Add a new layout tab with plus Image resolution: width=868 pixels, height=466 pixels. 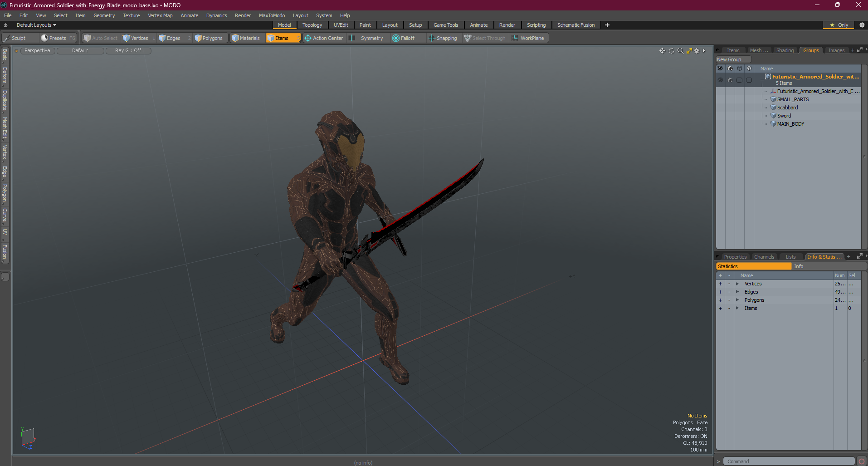607,25
